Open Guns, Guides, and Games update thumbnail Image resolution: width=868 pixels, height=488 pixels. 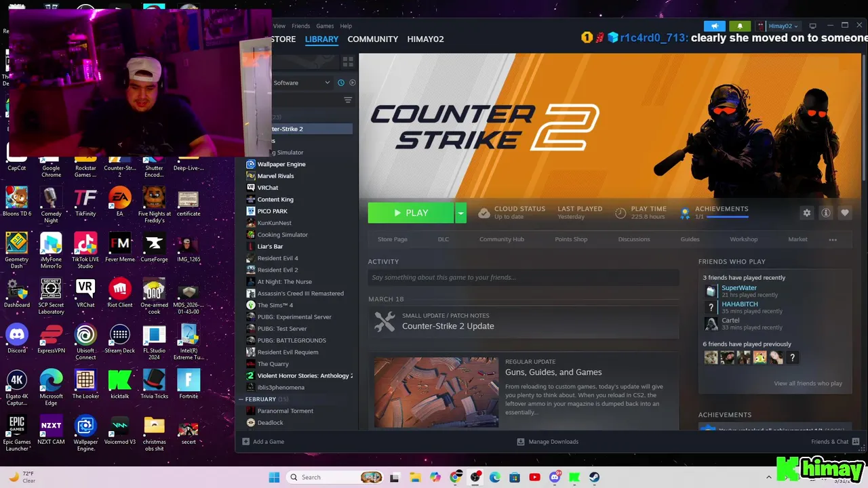pyautogui.click(x=436, y=392)
